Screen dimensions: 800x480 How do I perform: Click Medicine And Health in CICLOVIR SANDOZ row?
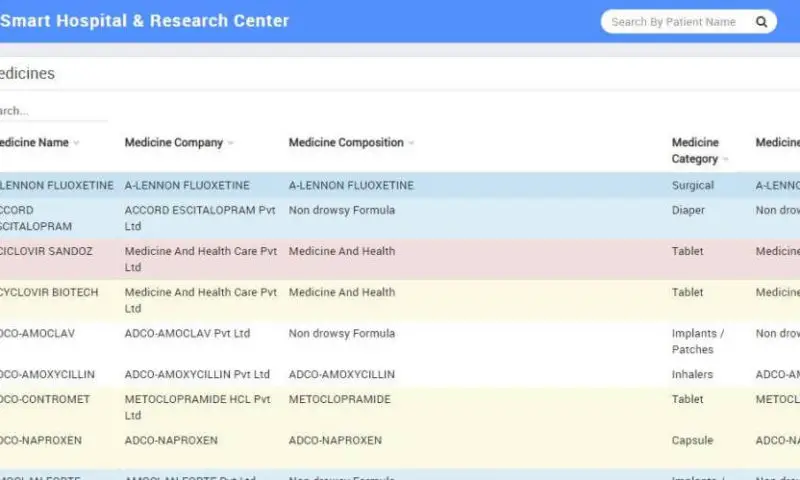pyautogui.click(x=341, y=251)
